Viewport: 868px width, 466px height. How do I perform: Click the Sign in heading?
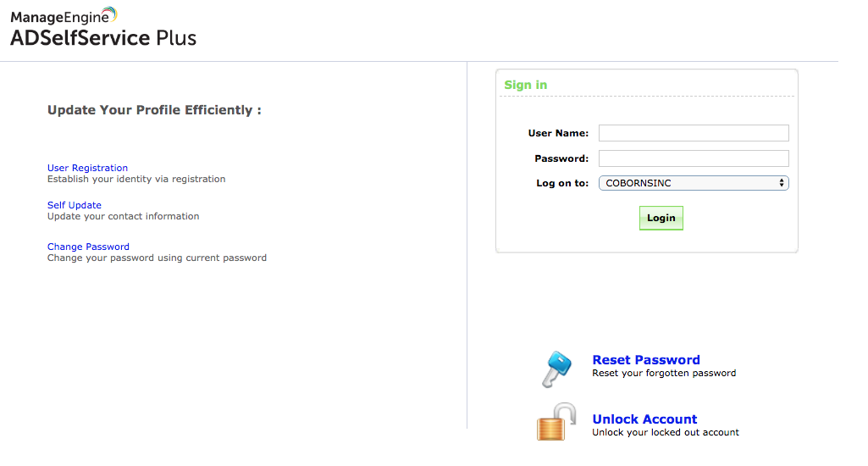525,85
